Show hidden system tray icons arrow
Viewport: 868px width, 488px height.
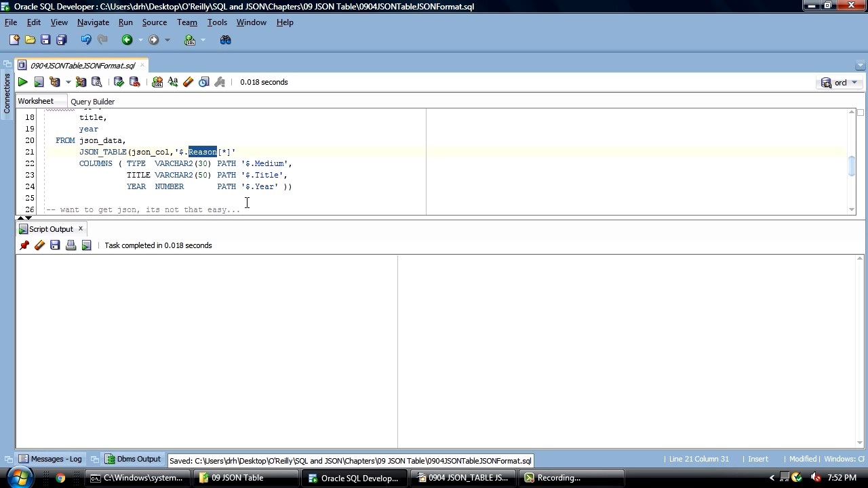click(x=772, y=478)
